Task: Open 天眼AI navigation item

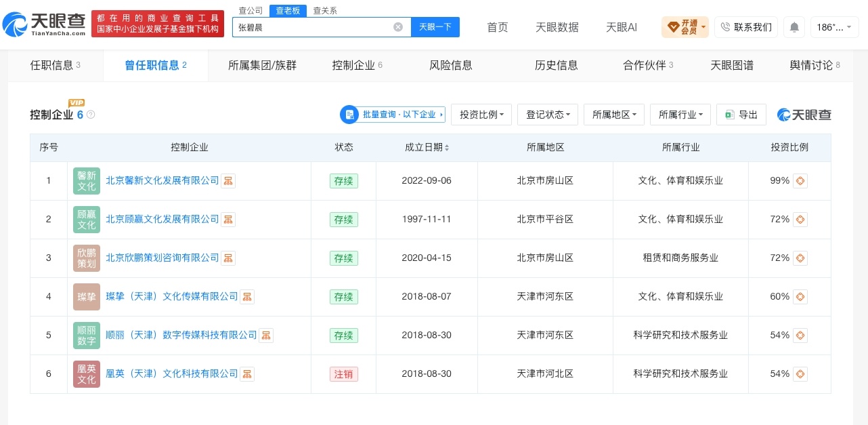Action: [x=622, y=27]
